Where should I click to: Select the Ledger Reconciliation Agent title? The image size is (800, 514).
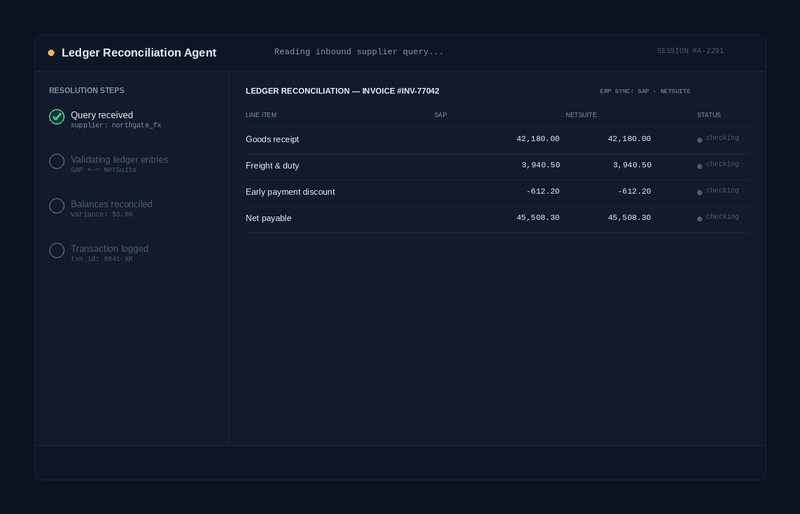point(139,53)
